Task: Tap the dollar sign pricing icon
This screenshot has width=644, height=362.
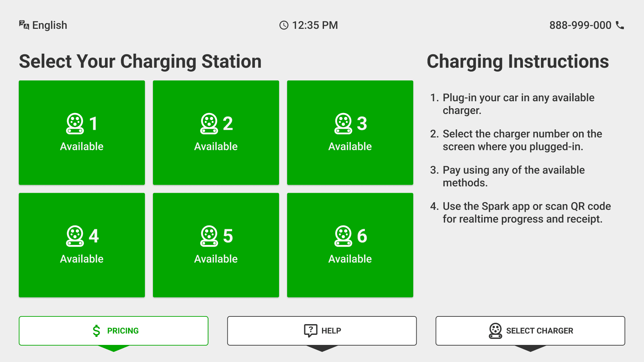Action: click(96, 331)
